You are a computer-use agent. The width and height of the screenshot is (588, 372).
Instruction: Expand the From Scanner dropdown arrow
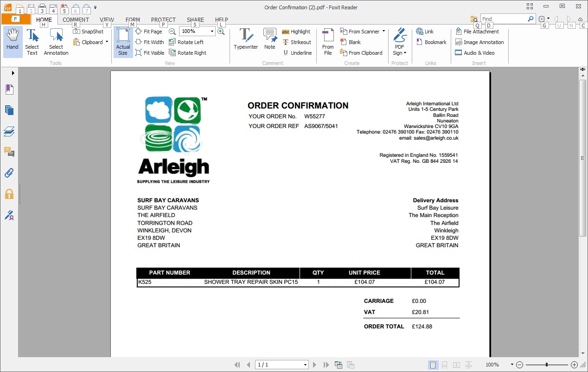pyautogui.click(x=383, y=32)
